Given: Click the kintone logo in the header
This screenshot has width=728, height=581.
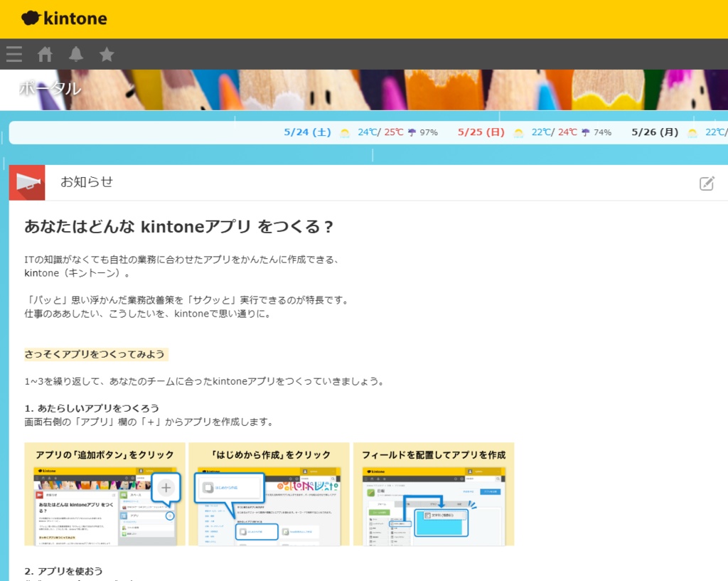Looking at the screenshot, I should [64, 18].
